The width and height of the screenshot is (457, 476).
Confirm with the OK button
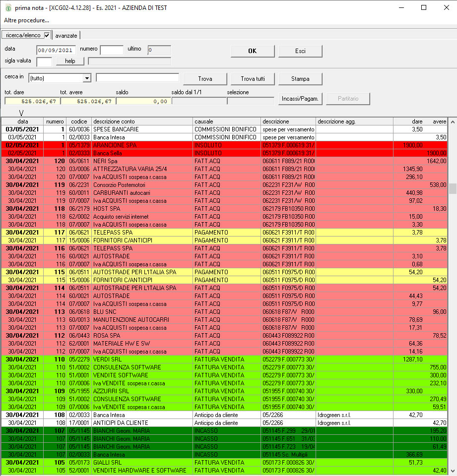253,51
